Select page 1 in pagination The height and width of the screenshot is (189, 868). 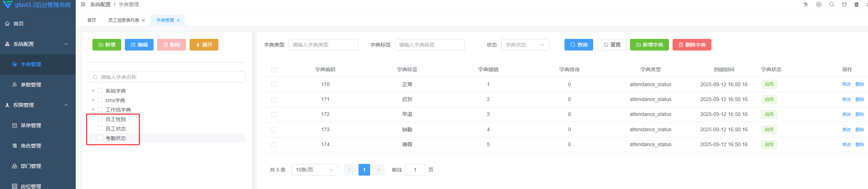364,170
